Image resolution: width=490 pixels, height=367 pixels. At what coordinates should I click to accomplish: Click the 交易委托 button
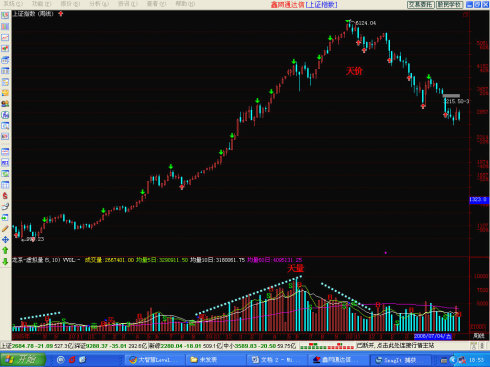[x=421, y=4]
